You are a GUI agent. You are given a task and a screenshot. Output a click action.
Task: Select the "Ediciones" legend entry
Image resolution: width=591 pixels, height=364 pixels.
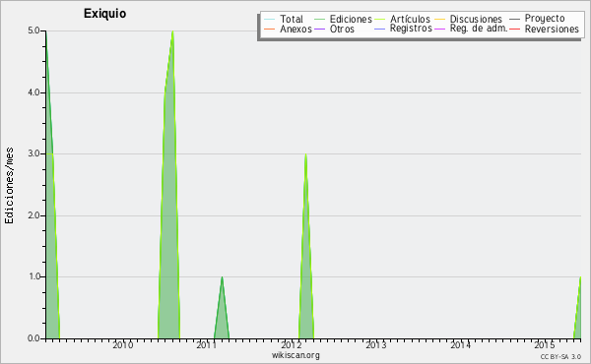click(x=351, y=19)
